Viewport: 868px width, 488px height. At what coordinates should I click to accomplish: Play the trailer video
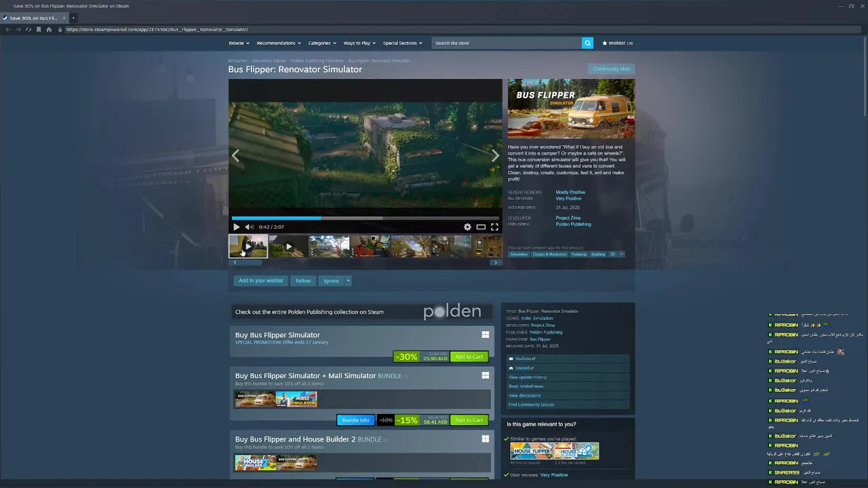[x=237, y=227]
